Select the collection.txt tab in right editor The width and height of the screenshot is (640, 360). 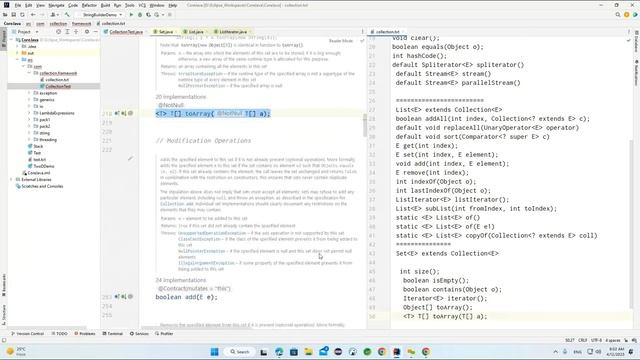click(387, 31)
